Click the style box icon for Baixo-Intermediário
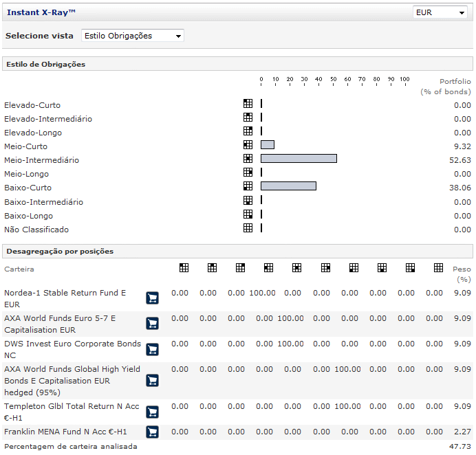 tap(248, 200)
